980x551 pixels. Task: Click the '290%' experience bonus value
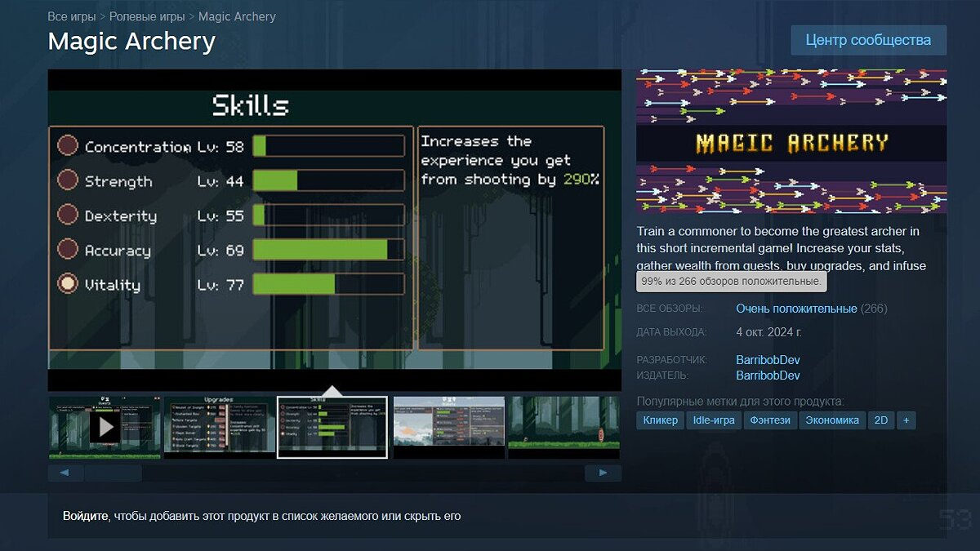pos(581,179)
